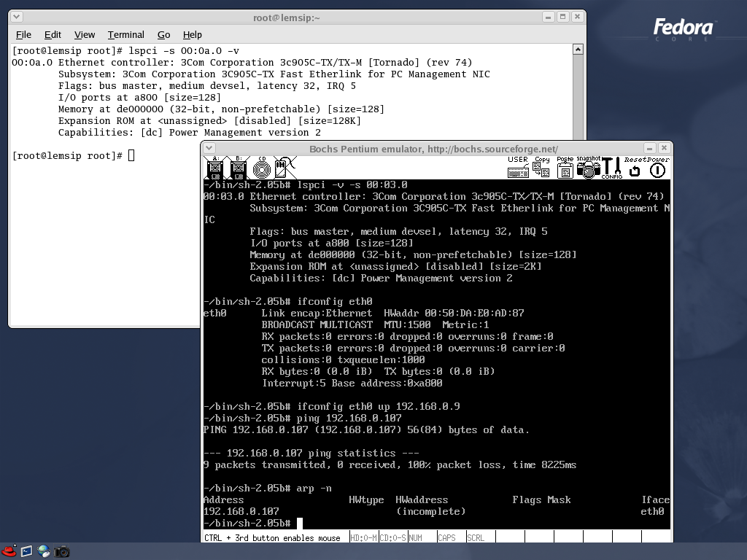Take a snapshot with the Bochs camera icon
Image resolution: width=747 pixels, height=560 pixels.
589,167
